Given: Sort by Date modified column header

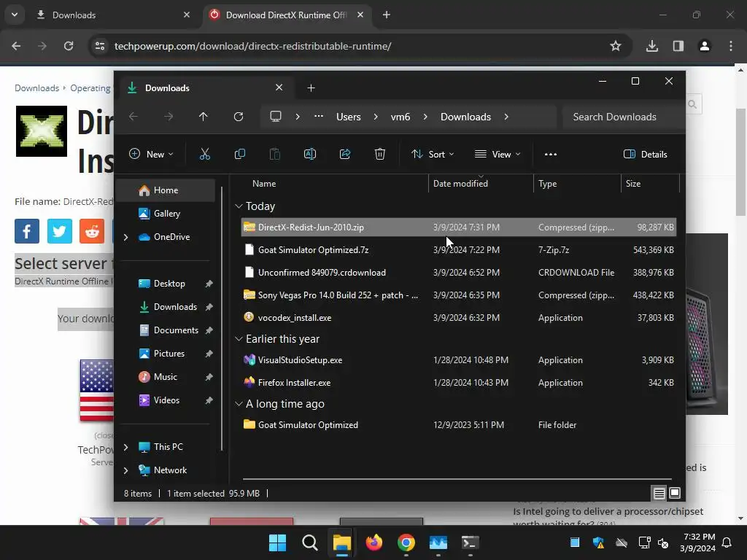Looking at the screenshot, I should [481, 183].
